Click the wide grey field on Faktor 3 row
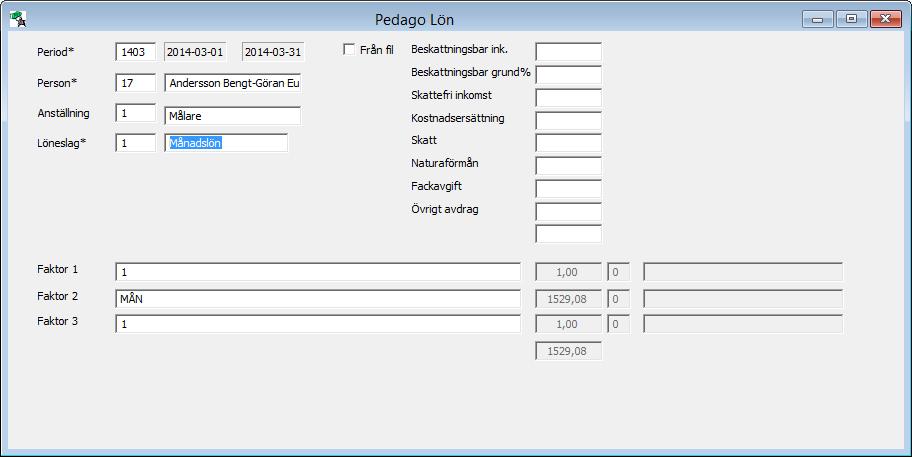This screenshot has height=457, width=912. [743, 324]
